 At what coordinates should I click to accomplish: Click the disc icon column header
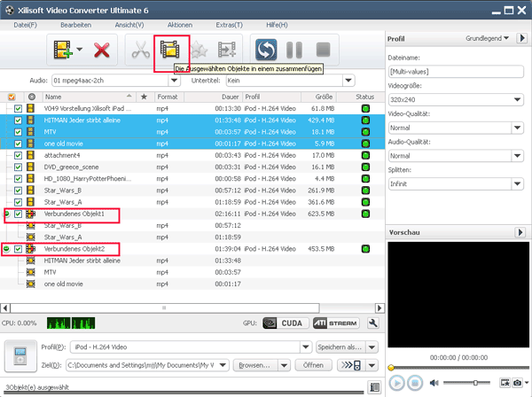pos(32,97)
